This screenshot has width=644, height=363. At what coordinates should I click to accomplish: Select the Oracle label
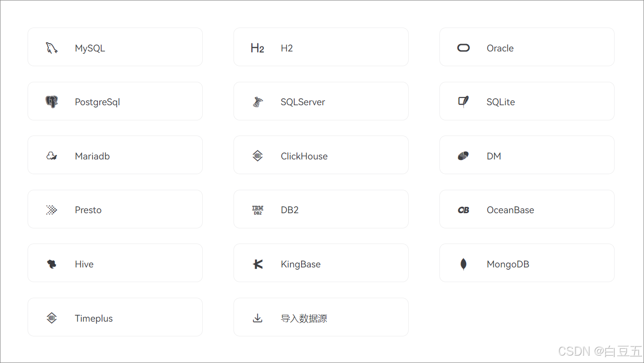pos(500,48)
